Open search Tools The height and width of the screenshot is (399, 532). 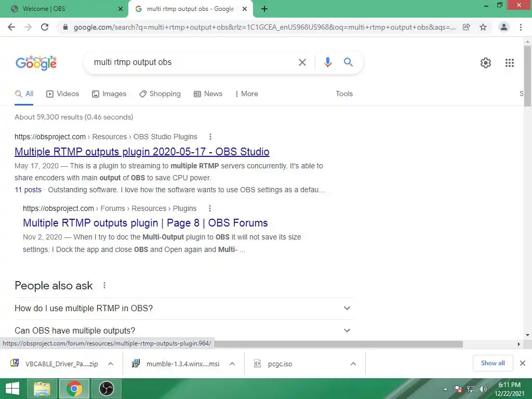(x=344, y=94)
